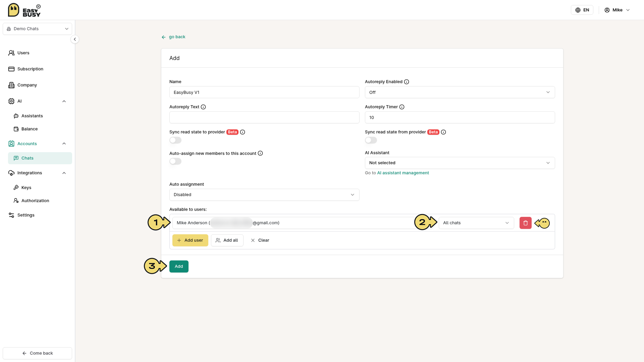Click the info icon next to Autoreply Timer
Viewport: 644px width, 362px height.
click(x=402, y=107)
